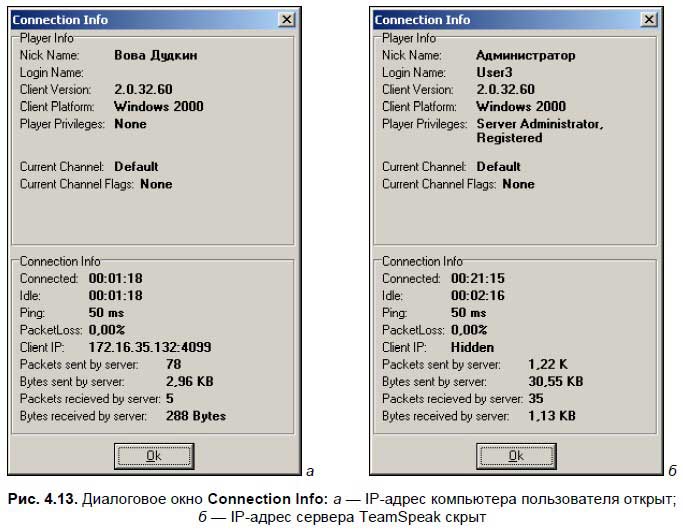Click the 288 Bytes received value

[196, 415]
